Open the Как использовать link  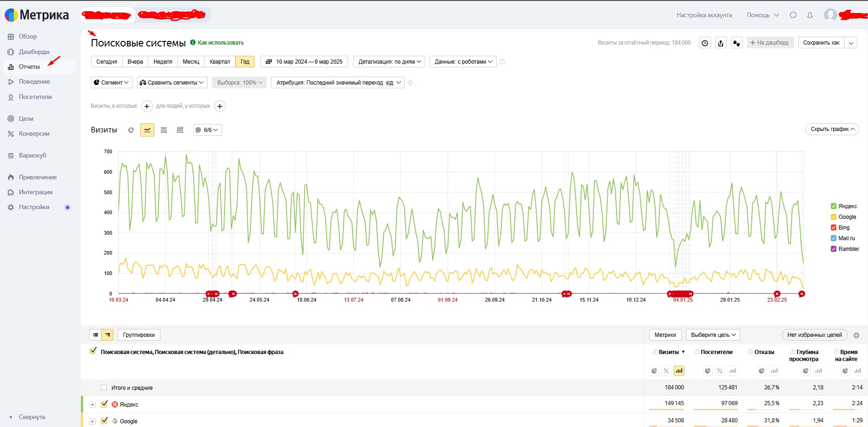(x=220, y=43)
